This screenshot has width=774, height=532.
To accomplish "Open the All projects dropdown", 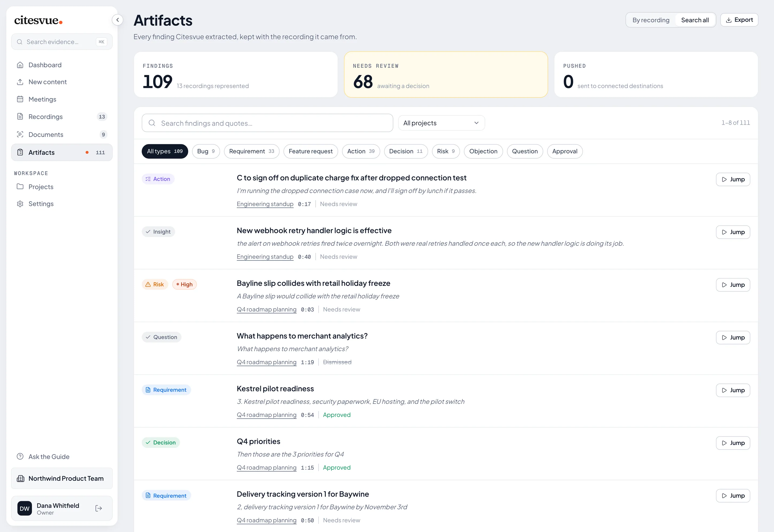I will point(441,123).
